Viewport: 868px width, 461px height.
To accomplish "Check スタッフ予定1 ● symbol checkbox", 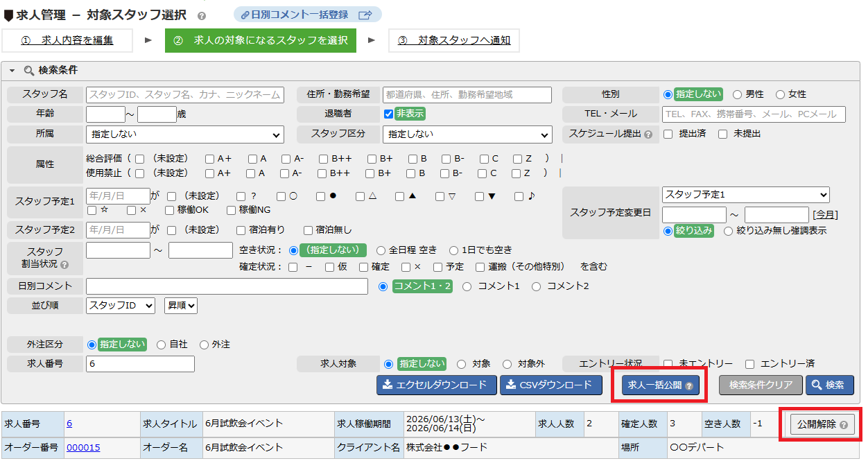I will pos(320,196).
